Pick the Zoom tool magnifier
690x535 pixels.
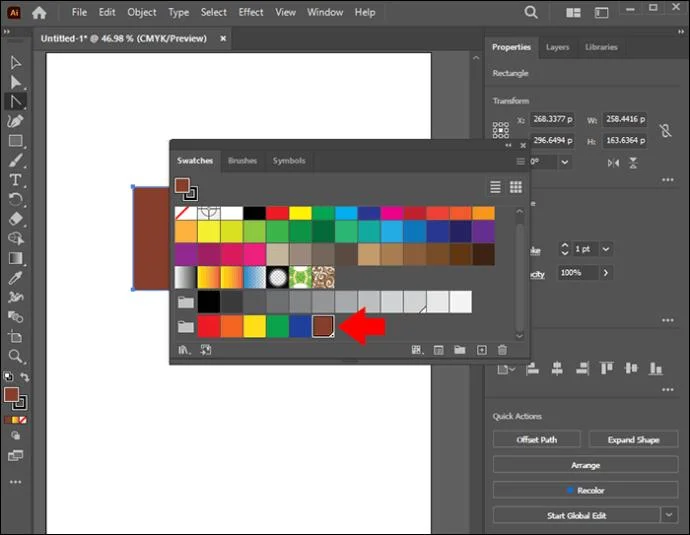click(x=15, y=356)
